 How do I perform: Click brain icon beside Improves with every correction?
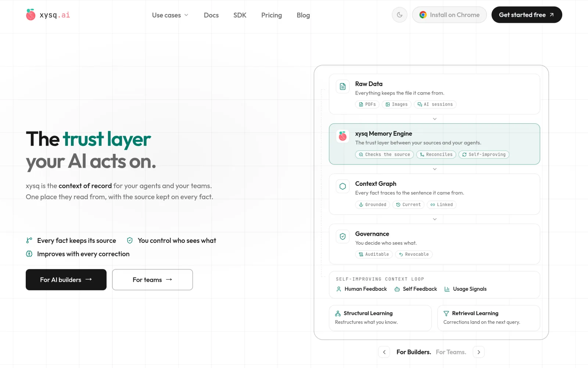pyautogui.click(x=29, y=254)
